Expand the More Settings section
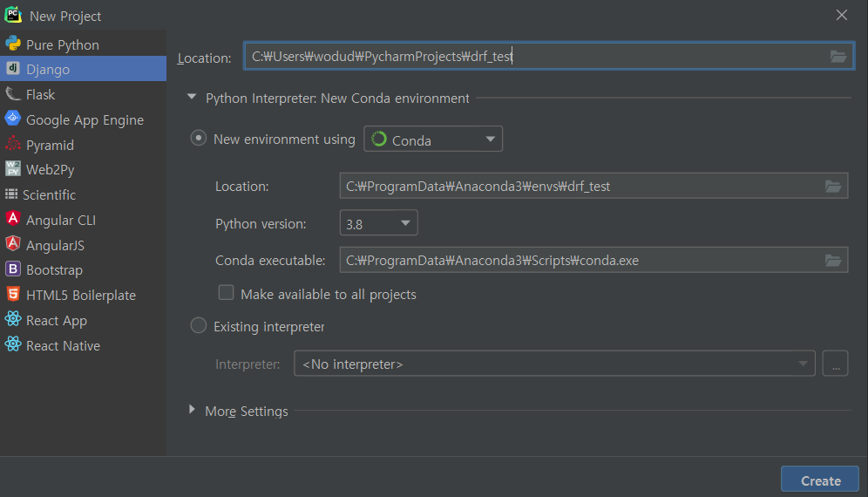868x497 pixels. pos(192,410)
